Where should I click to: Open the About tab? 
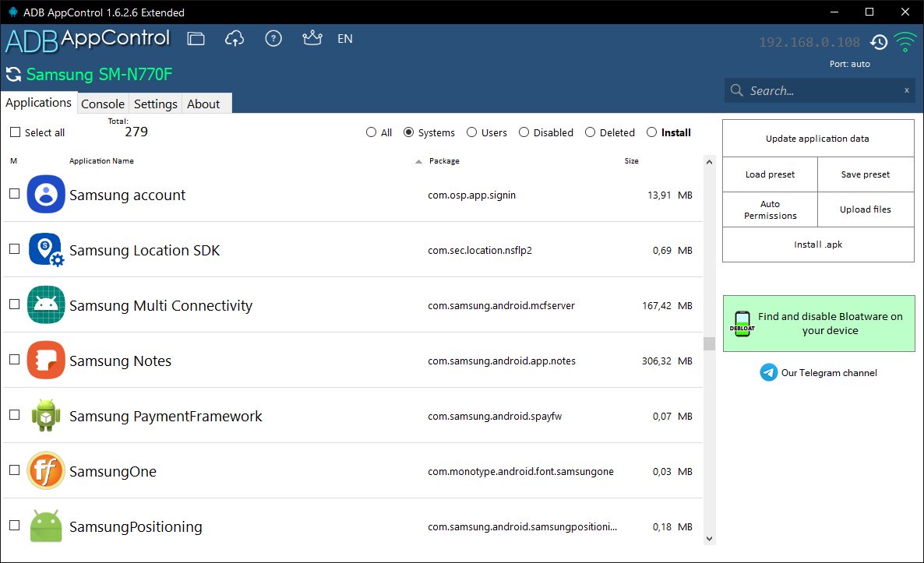(x=204, y=104)
